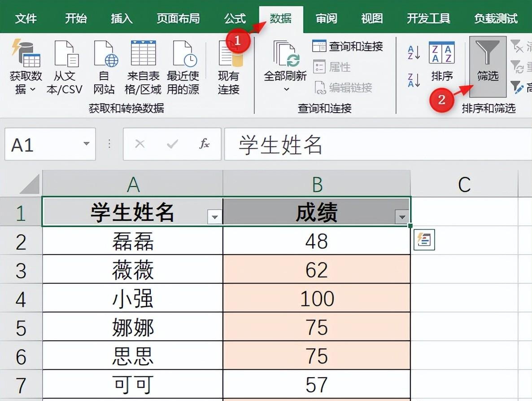Switch to the 开始 (Home) tab
532x401 pixels.
point(76,18)
